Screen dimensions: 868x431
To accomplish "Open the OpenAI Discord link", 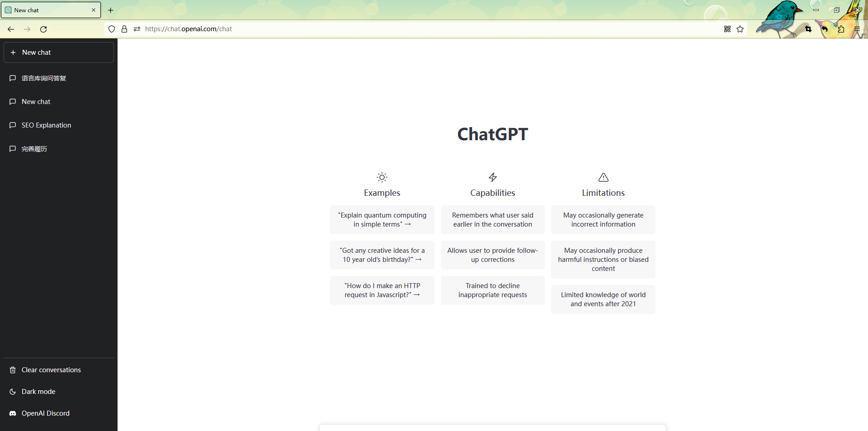I will 59,413.
